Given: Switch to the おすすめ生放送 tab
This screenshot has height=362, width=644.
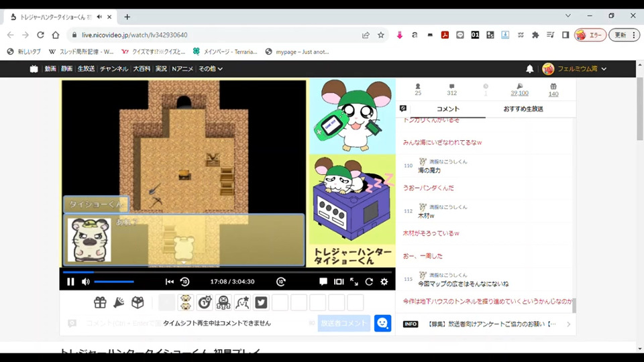Looking at the screenshot, I should coord(523,109).
